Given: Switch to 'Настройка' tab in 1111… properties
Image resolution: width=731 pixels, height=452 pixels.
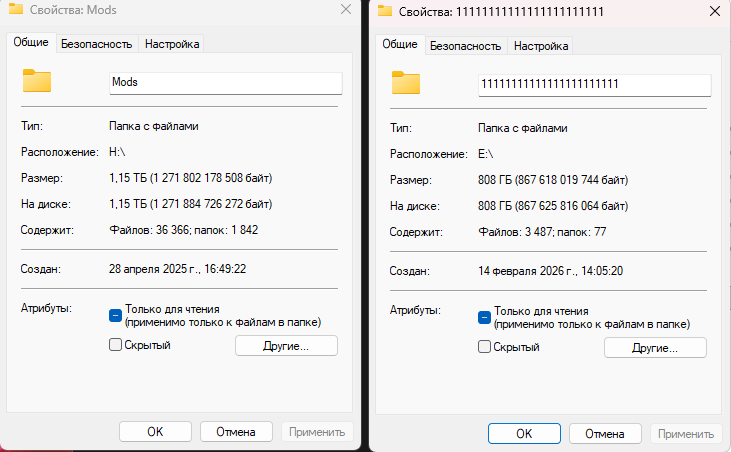Looking at the screenshot, I should click(541, 46).
